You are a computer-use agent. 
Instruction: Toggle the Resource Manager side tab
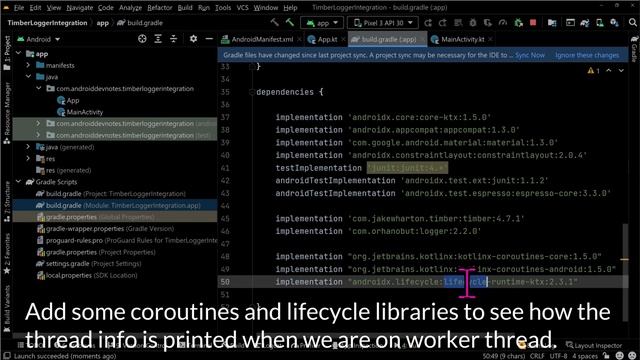point(7,113)
